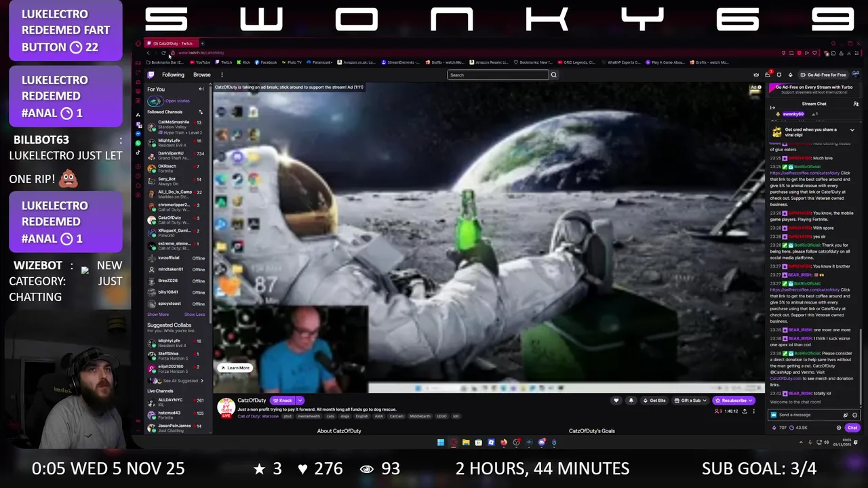Open SteffShiva in Suggested Collabs

176,356
